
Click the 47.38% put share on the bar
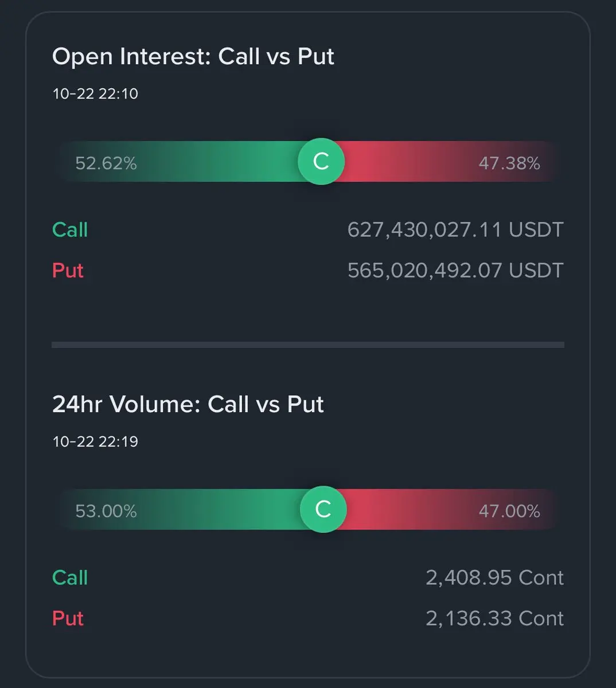tap(509, 163)
